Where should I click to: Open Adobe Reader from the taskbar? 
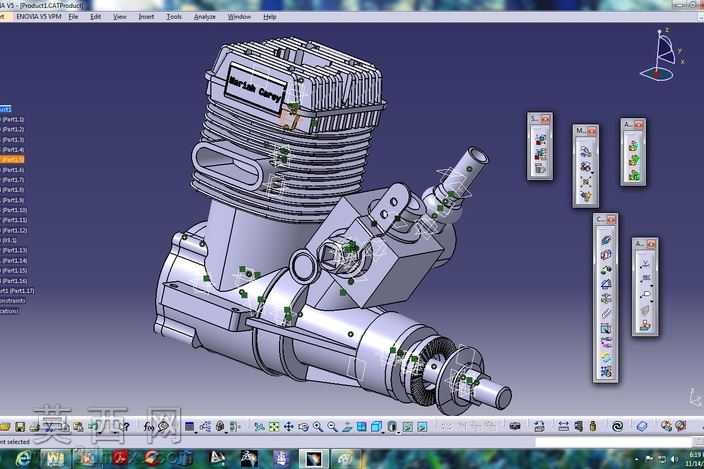coord(120,458)
